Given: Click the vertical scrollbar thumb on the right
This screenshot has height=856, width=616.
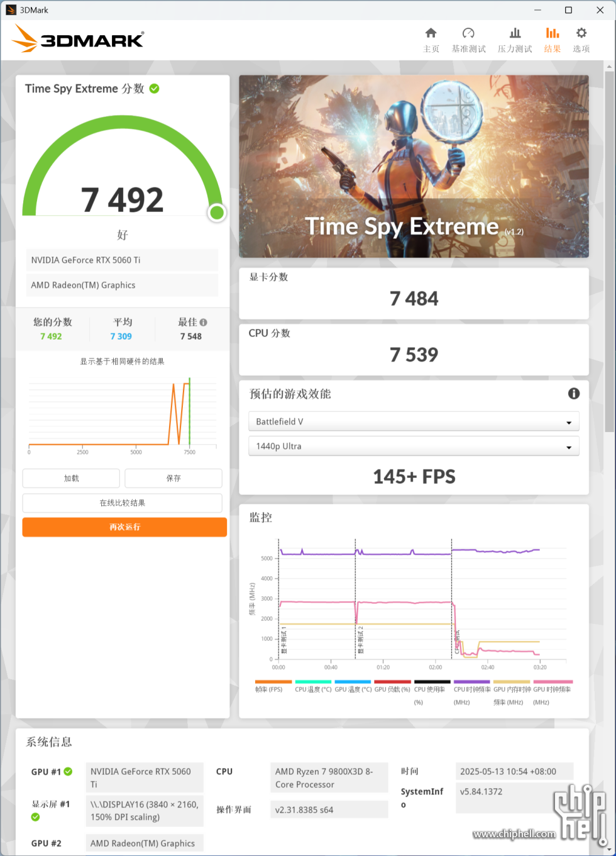Looking at the screenshot, I should (x=609, y=250).
